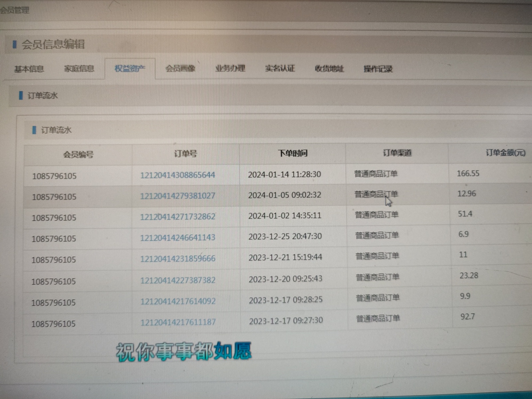The width and height of the screenshot is (532, 399).
Task: Open order 12120414246641143 details
Action: click(178, 238)
